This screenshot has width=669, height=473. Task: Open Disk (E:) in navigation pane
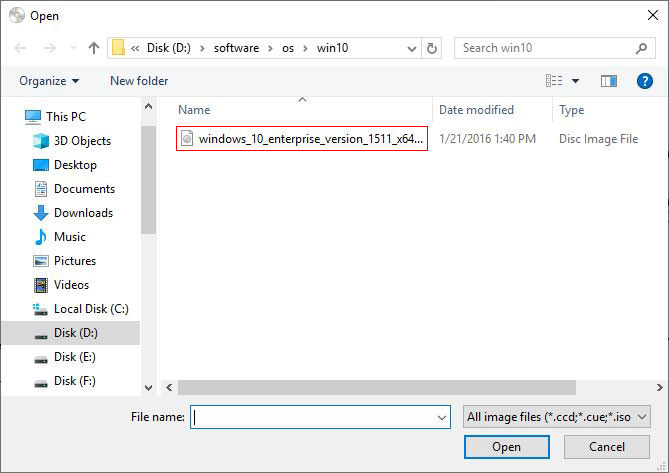click(x=75, y=357)
